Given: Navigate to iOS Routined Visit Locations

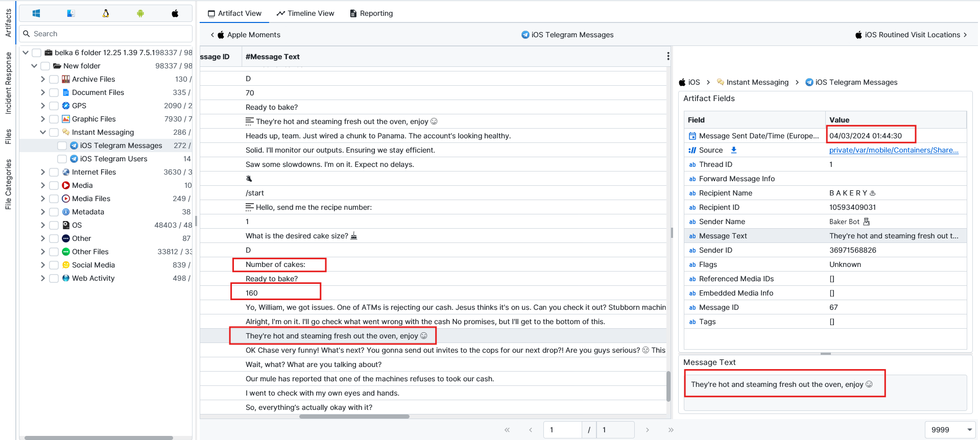Looking at the screenshot, I should tap(912, 35).
